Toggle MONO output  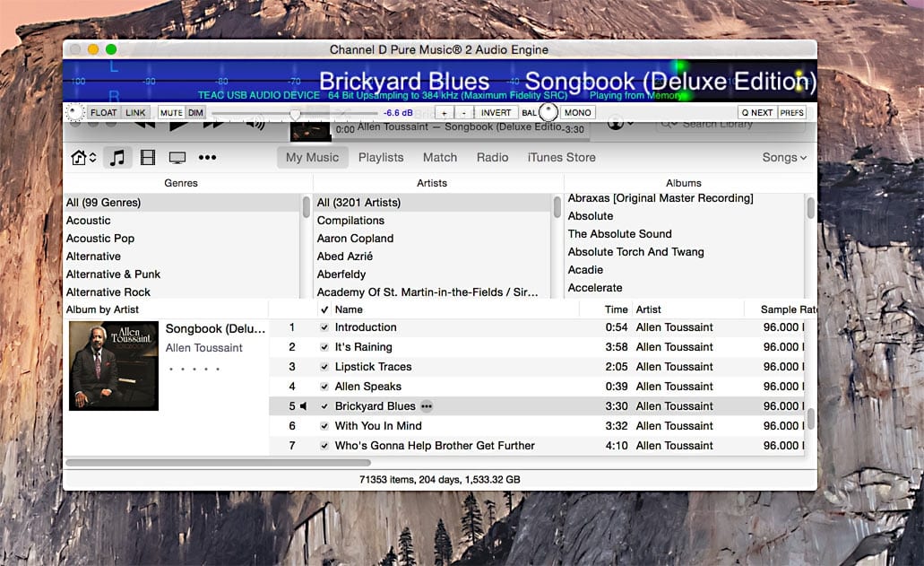(x=577, y=113)
